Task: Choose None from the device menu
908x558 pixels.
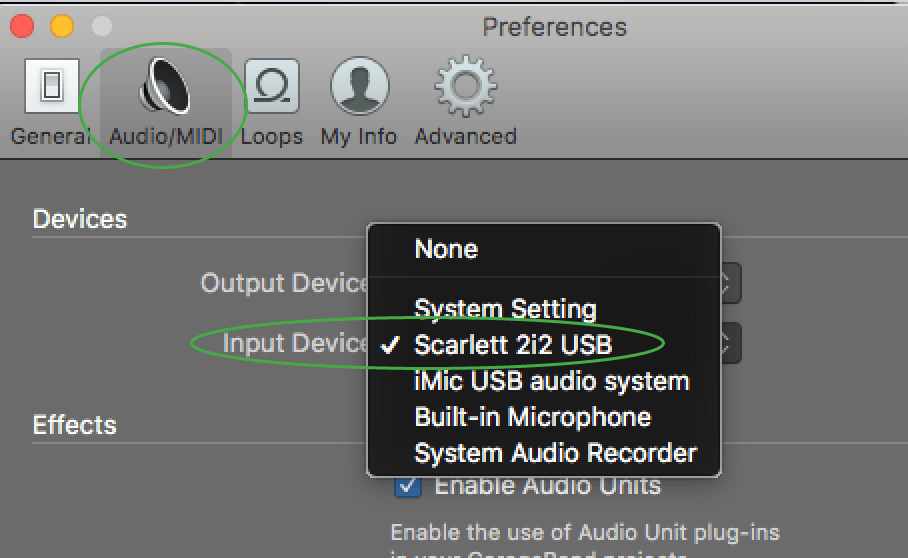Action: tap(446, 249)
